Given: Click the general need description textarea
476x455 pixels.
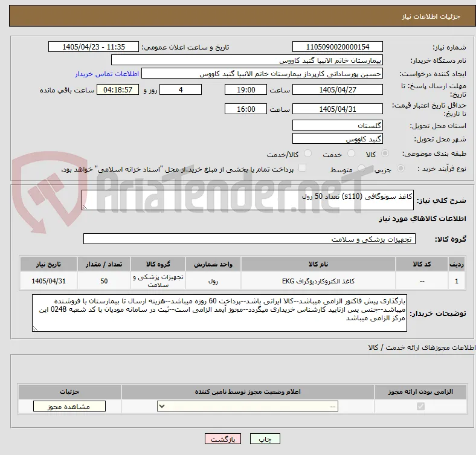Looking at the screenshot, I should [x=248, y=200].
